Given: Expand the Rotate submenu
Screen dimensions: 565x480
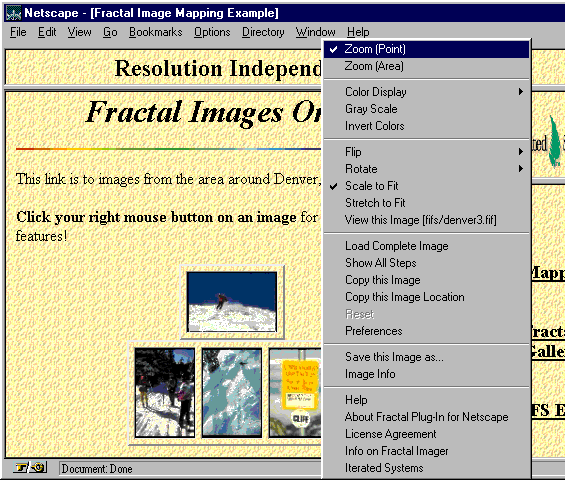Looking at the screenshot, I should pos(427,169).
